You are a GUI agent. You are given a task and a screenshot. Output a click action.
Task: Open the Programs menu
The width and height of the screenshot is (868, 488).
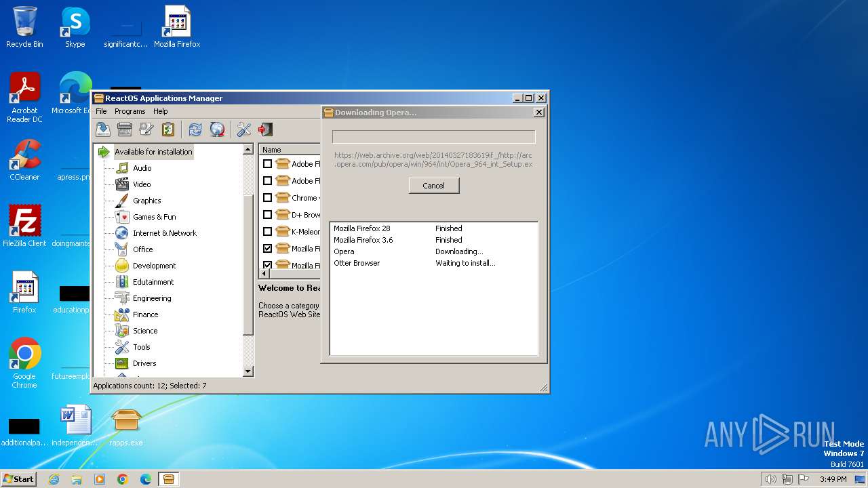(130, 111)
